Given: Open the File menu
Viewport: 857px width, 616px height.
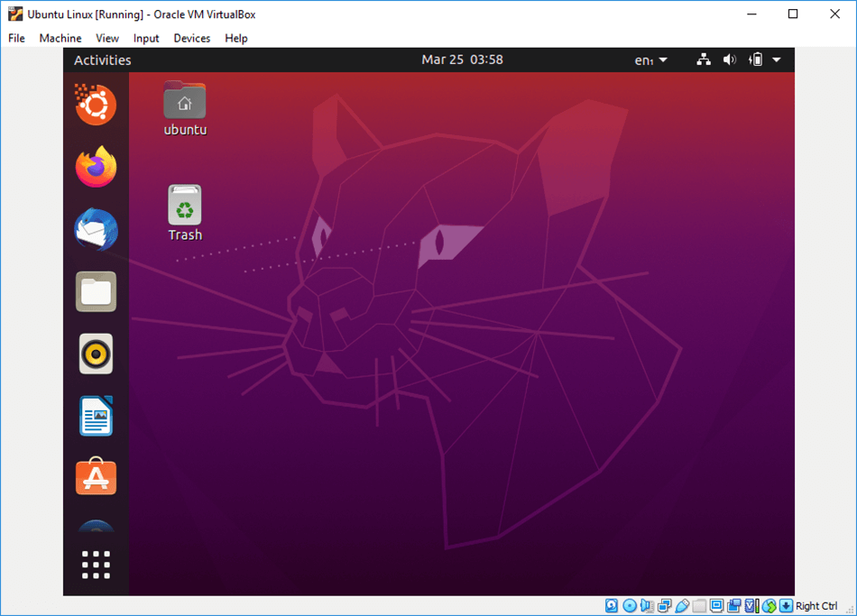Looking at the screenshot, I should 16,38.
